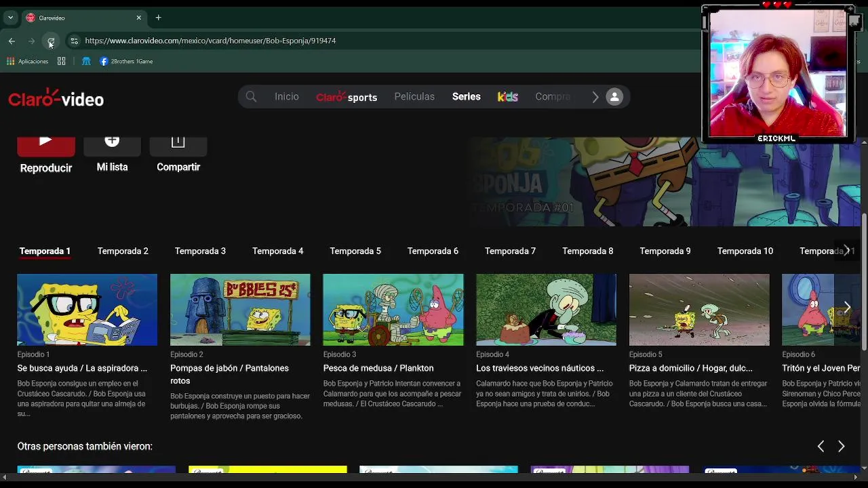Open site information icon in address bar

point(74,41)
